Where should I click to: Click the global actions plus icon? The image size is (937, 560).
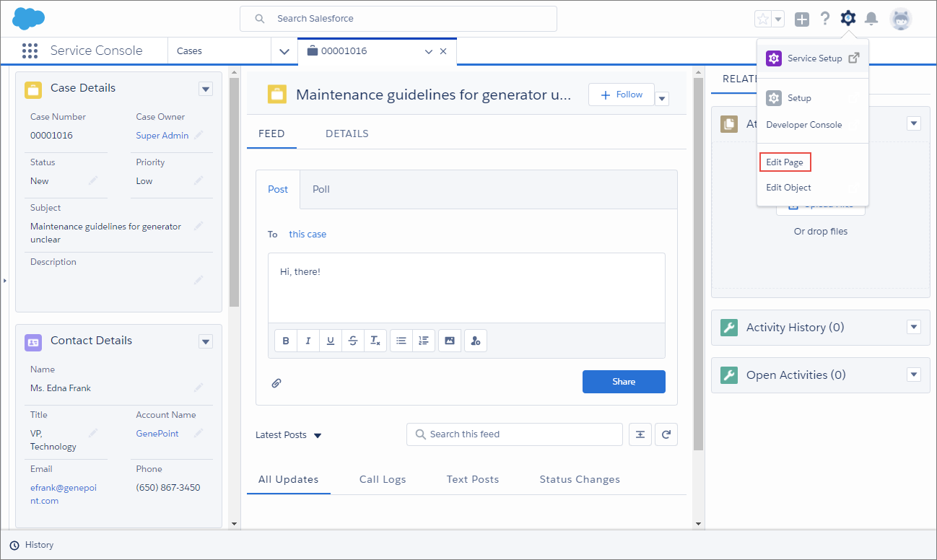tap(802, 19)
